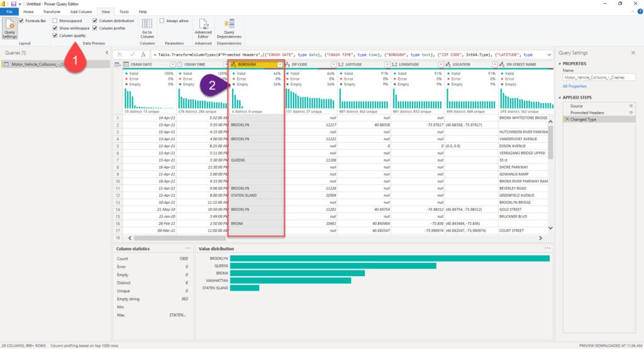Toggle Column quality checkbox
The image size is (644, 349).
coord(55,35)
